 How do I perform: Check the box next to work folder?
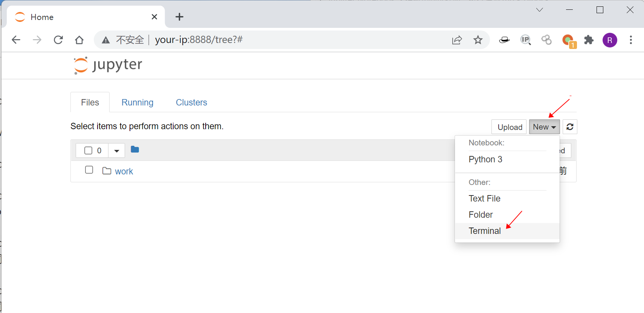pyautogui.click(x=89, y=170)
